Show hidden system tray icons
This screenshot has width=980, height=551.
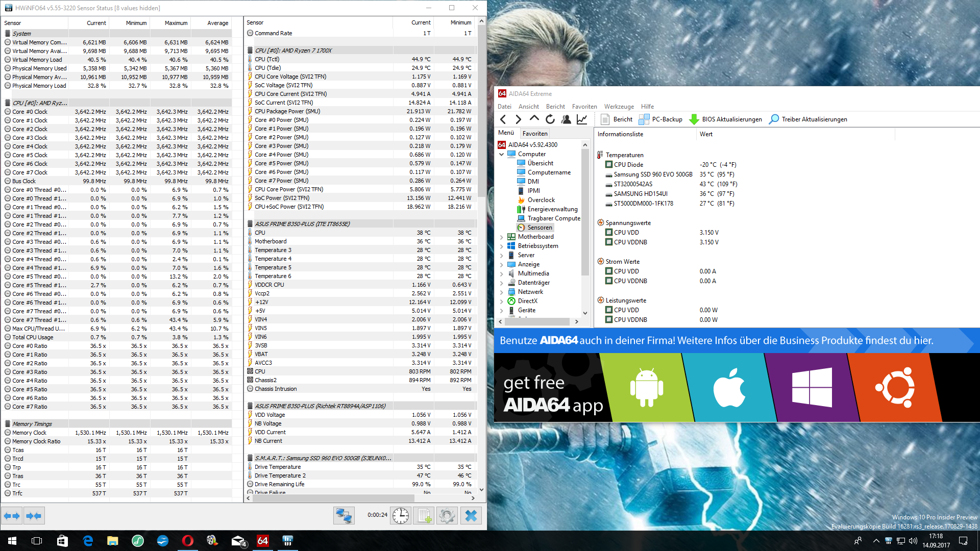pos(876,541)
